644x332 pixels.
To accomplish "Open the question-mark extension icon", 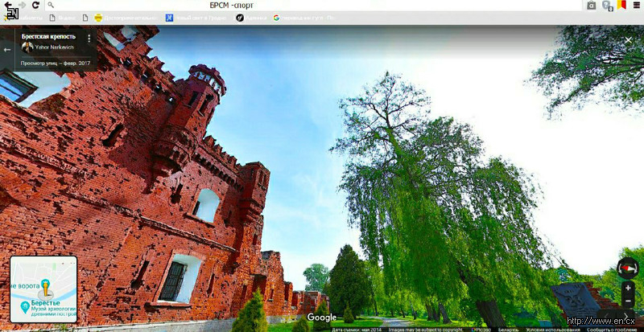I will coord(606,6).
